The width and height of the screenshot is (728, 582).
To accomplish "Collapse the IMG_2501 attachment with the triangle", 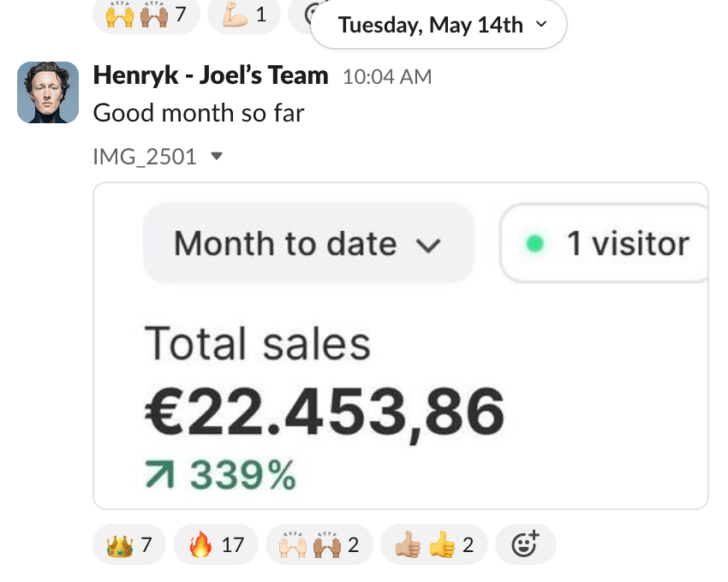I will tap(217, 157).
